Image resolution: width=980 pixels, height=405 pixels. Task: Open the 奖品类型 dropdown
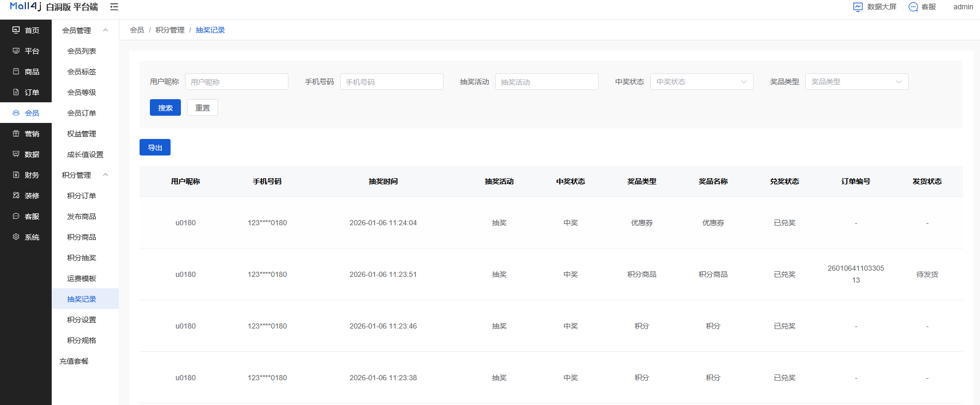(856, 82)
